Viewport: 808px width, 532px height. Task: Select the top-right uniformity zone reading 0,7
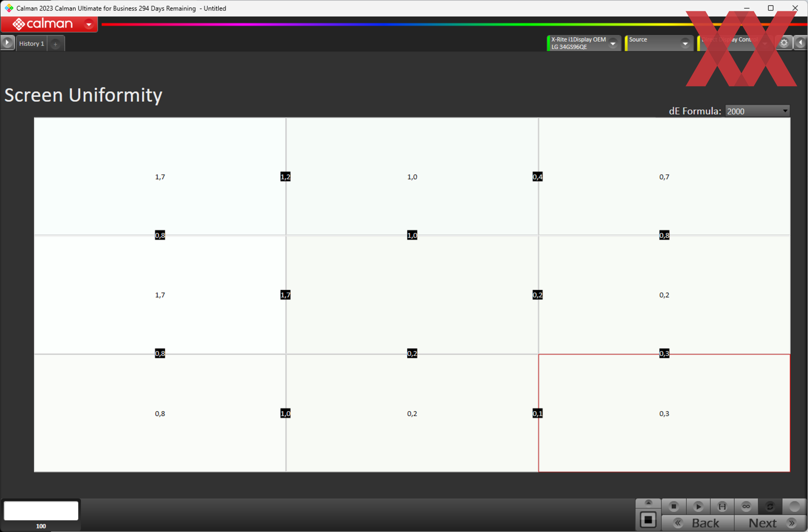(664, 176)
